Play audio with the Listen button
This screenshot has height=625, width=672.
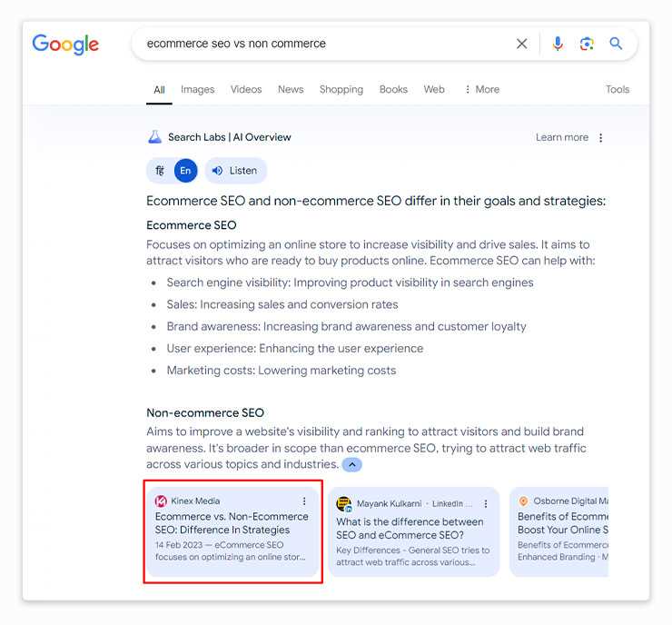[x=236, y=171]
